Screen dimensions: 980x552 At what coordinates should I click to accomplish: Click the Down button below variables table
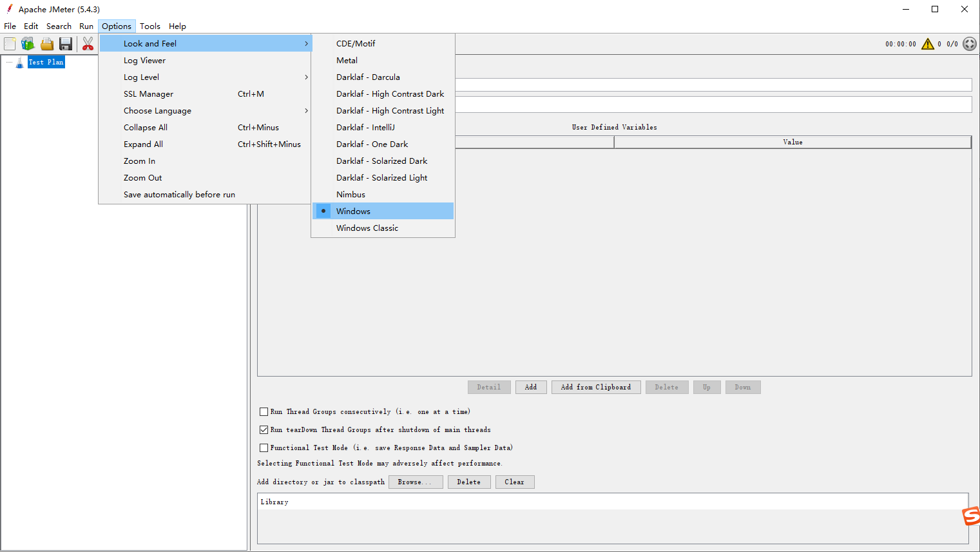click(743, 387)
